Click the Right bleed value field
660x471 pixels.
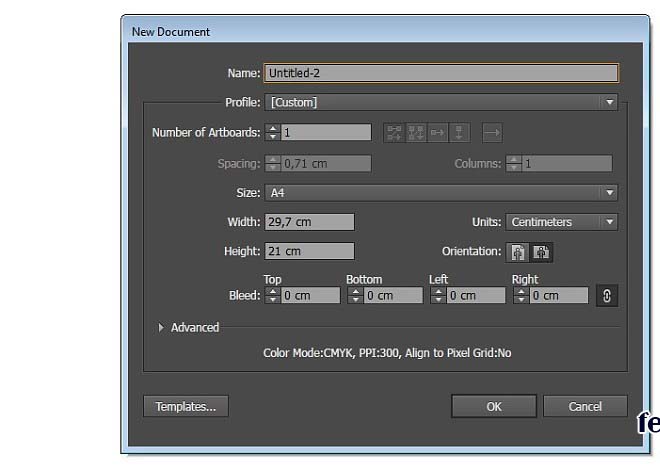coord(559,295)
